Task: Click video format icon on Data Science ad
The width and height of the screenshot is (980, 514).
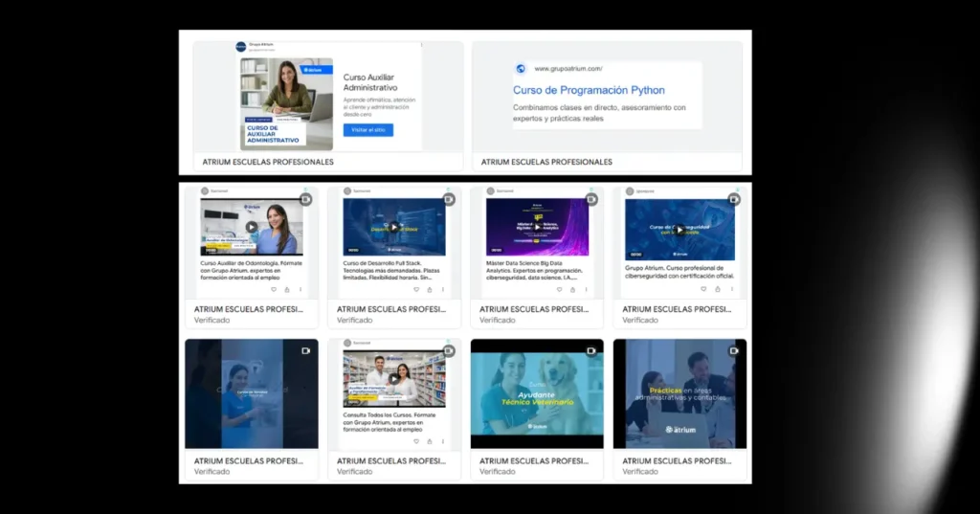Action: (x=591, y=199)
